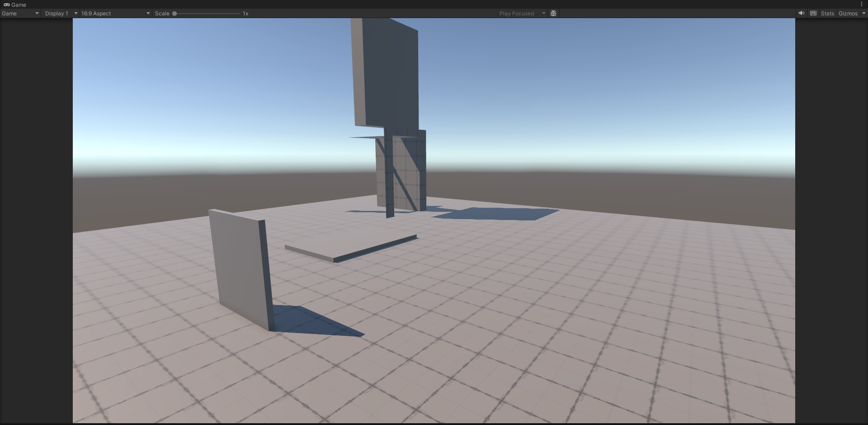Viewport: 868px width, 425px height.
Task: Click the 1x scale value label
Action: 245,14
